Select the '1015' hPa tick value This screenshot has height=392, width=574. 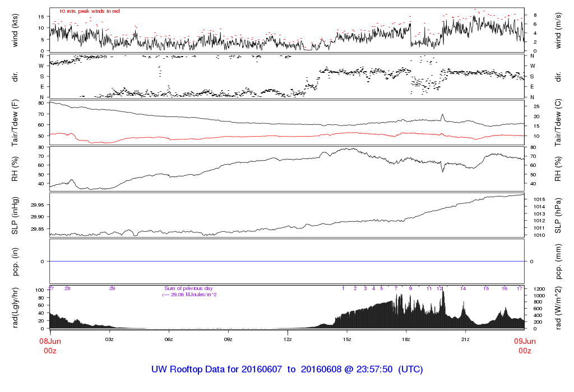pyautogui.click(x=539, y=199)
